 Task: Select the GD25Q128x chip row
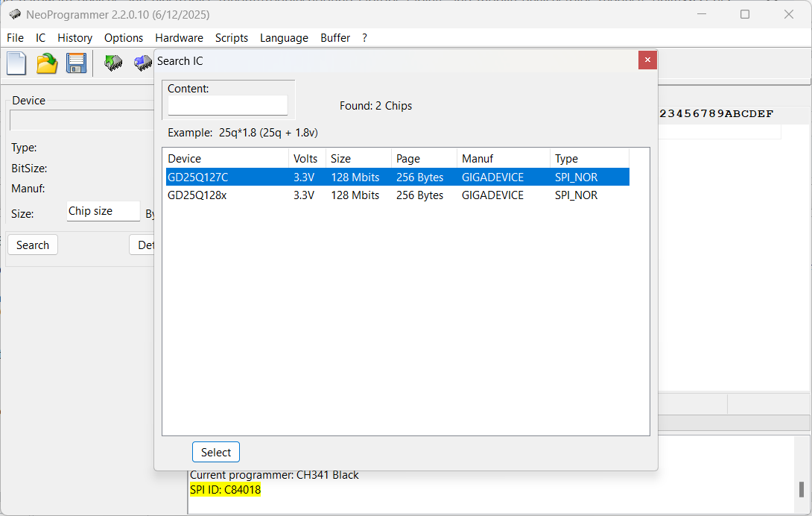[397, 195]
